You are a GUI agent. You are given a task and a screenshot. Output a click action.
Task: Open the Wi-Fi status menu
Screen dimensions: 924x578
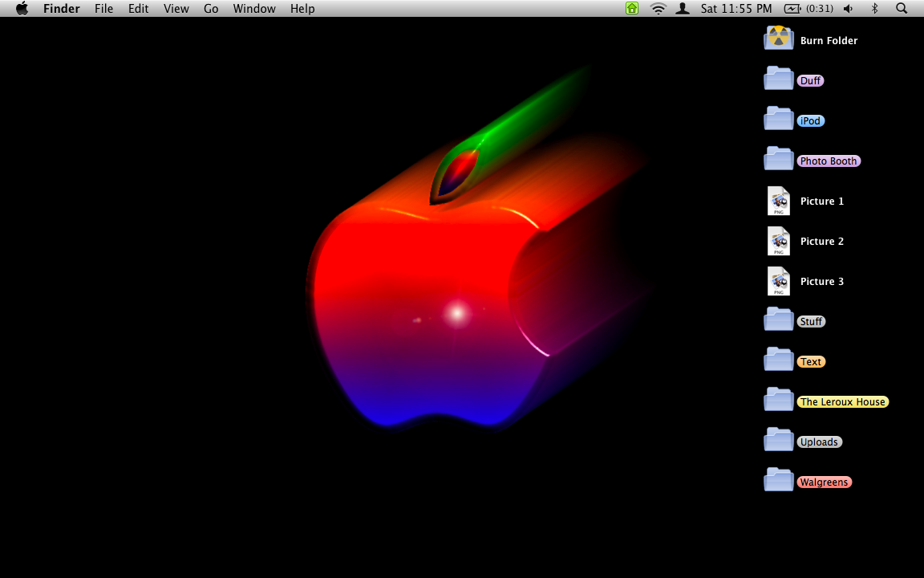click(x=658, y=8)
